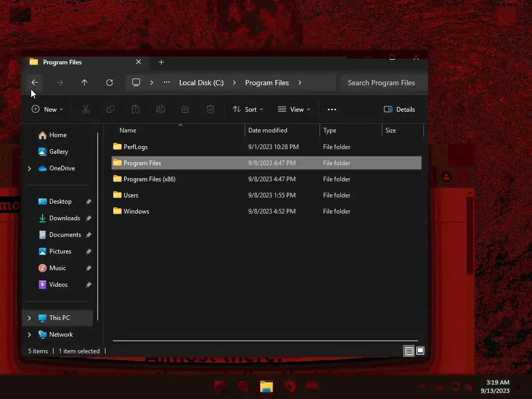Select the Program Files (x86) folder

coord(267,179)
